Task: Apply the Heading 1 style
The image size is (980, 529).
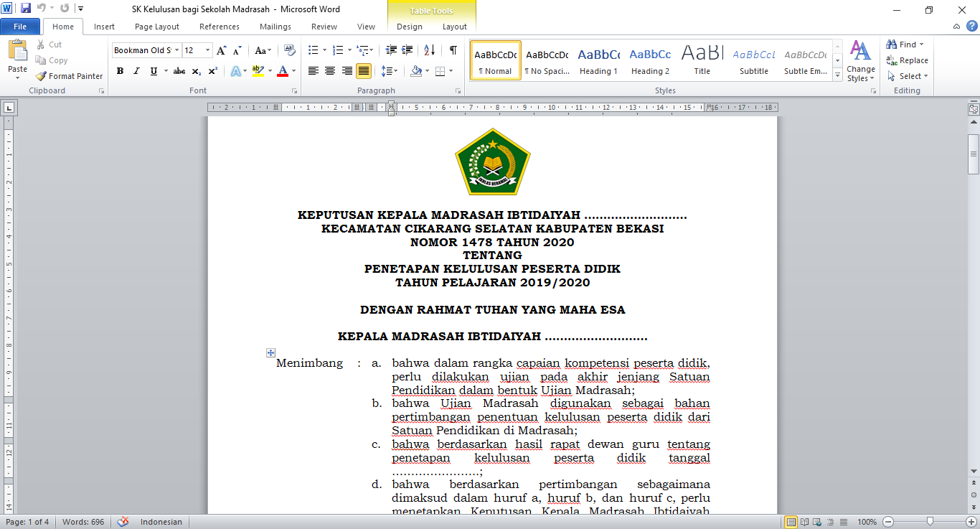Action: [598, 60]
